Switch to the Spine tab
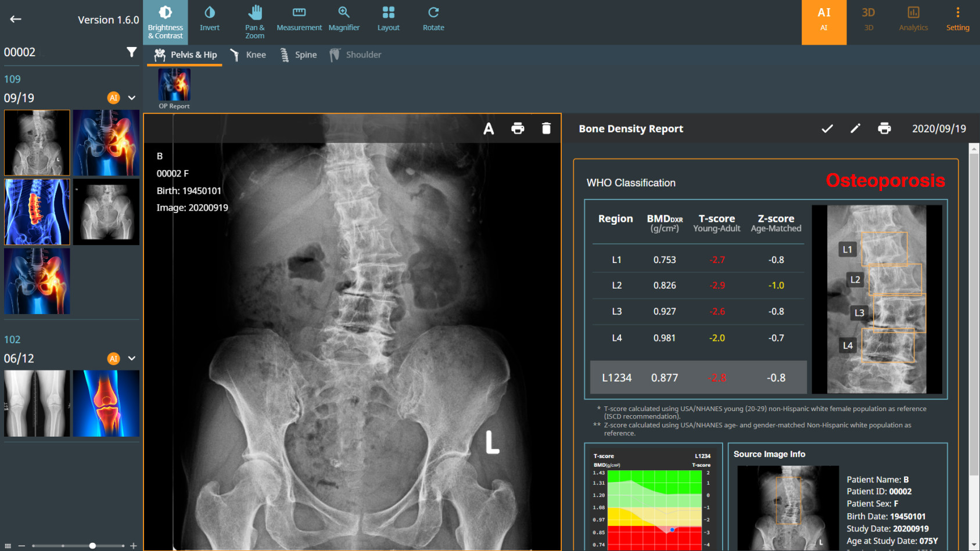This screenshot has width=980, height=551. point(299,55)
